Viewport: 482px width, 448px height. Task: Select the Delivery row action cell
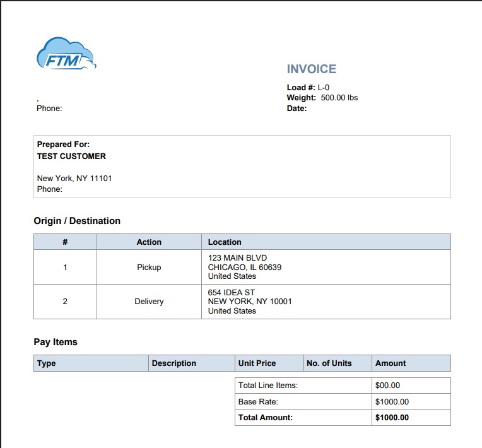pos(149,302)
